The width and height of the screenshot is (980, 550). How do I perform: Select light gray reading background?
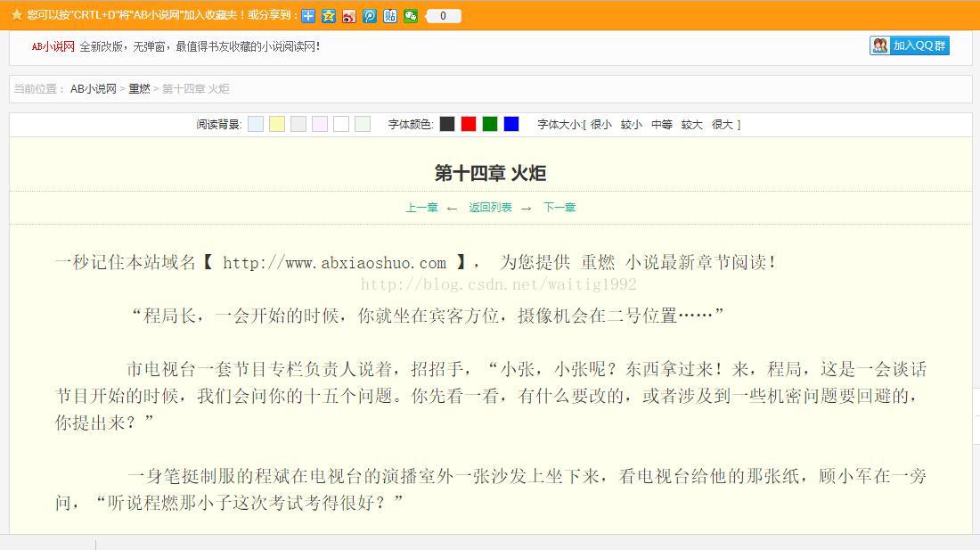point(298,124)
